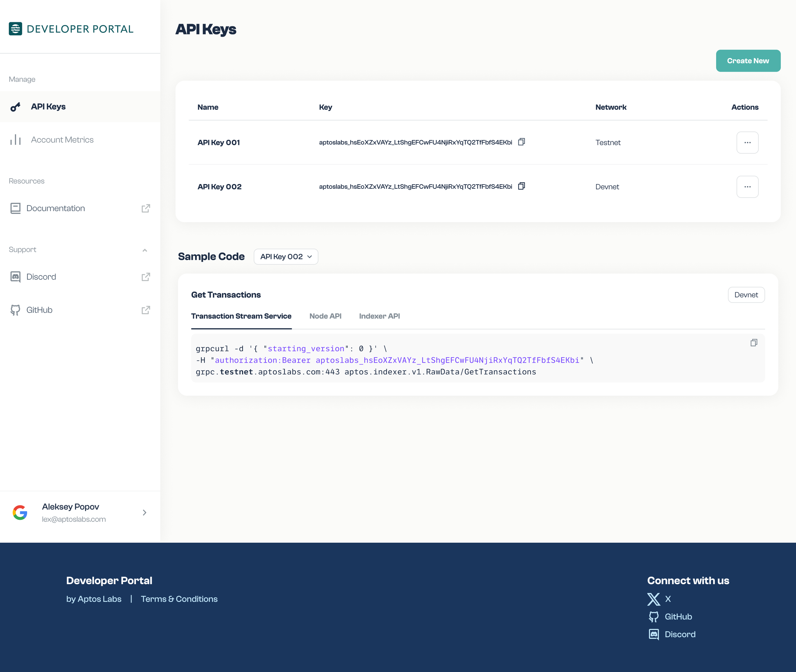Viewport: 796px width, 672px height.
Task: Open the Terms & Conditions link
Action: click(x=179, y=599)
